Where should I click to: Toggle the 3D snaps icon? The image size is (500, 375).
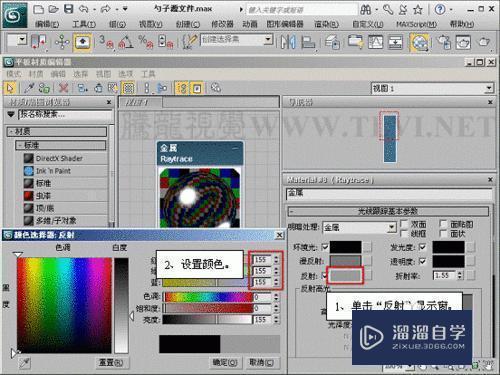tap(106, 42)
